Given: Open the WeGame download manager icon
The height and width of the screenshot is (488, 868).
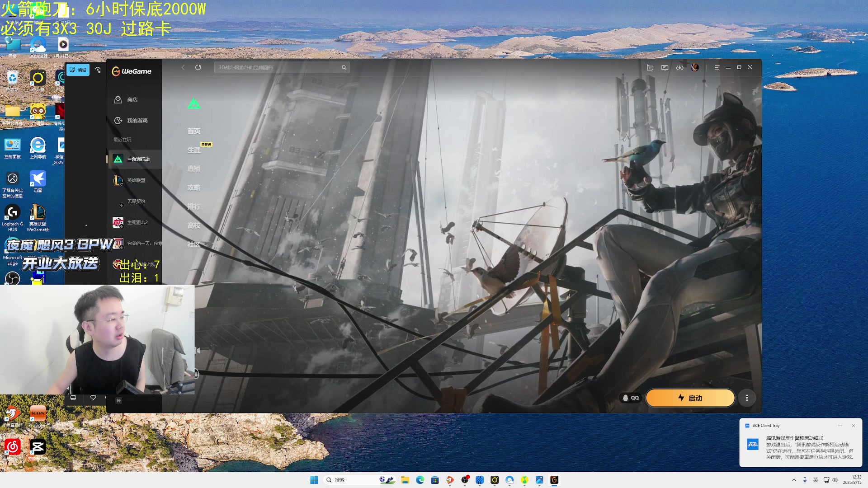Looking at the screenshot, I should click(680, 67).
